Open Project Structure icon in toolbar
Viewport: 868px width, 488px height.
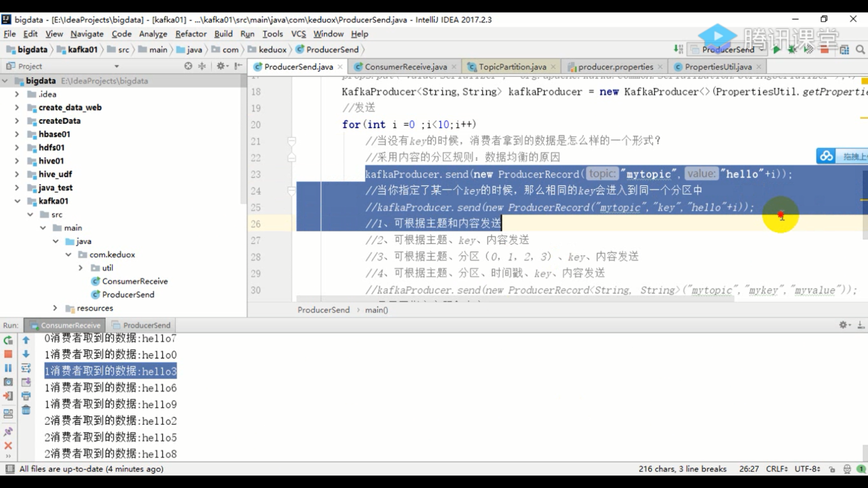[844, 50]
